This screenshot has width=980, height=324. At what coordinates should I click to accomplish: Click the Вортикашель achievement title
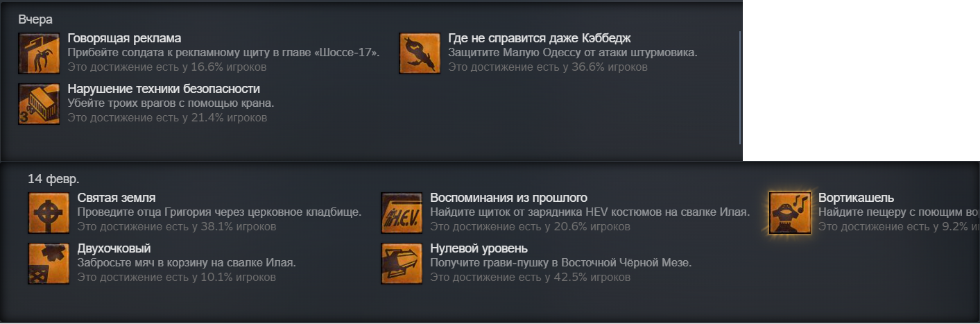[x=856, y=198]
